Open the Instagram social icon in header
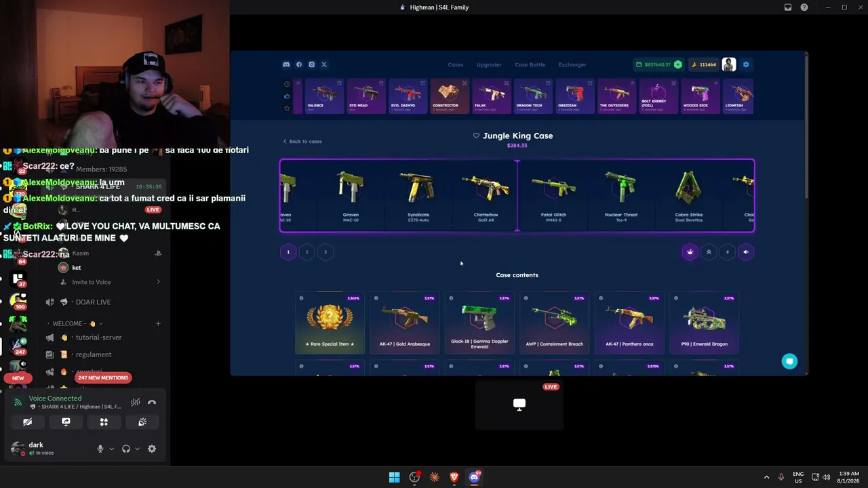The height and width of the screenshot is (488, 868). [x=312, y=64]
